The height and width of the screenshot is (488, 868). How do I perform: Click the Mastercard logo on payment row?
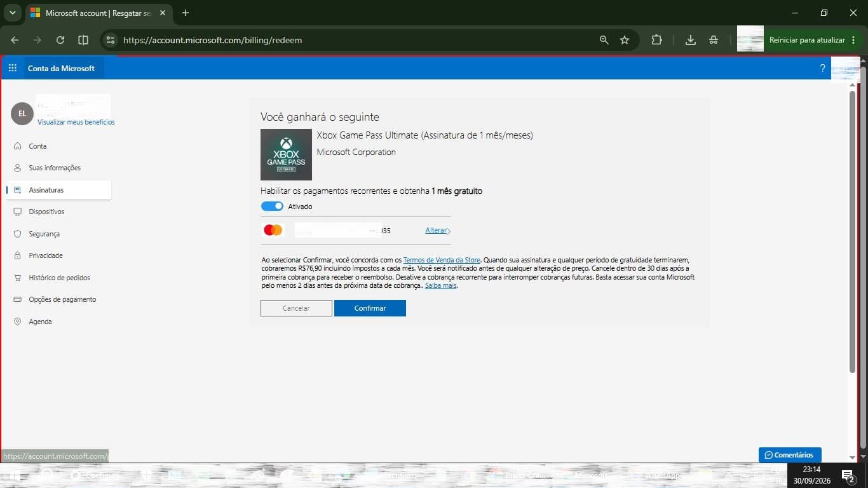tap(273, 230)
